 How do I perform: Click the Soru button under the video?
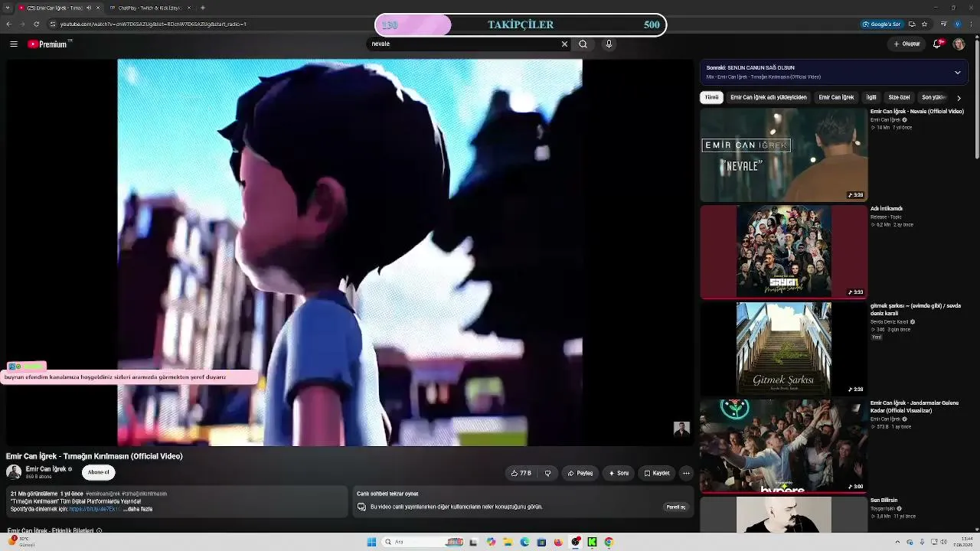coord(619,473)
